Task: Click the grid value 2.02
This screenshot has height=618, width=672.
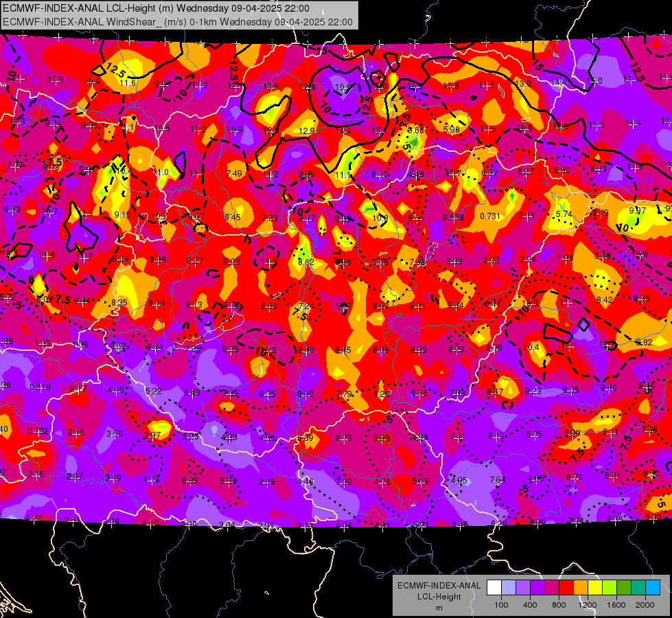Action: 491,260
